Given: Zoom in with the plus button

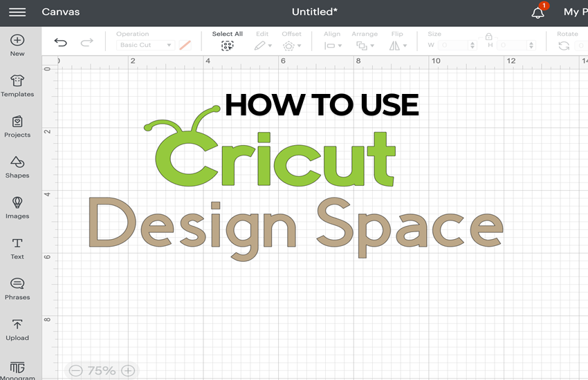Looking at the screenshot, I should pos(128,370).
